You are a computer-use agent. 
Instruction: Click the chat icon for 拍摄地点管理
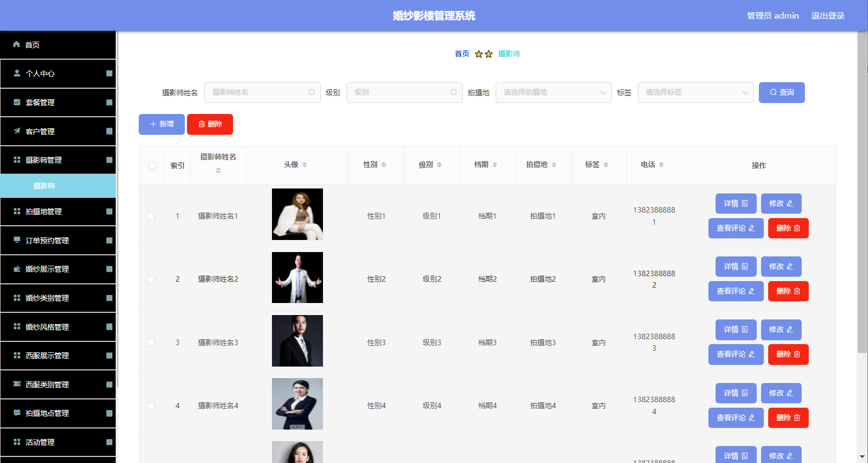(17, 413)
